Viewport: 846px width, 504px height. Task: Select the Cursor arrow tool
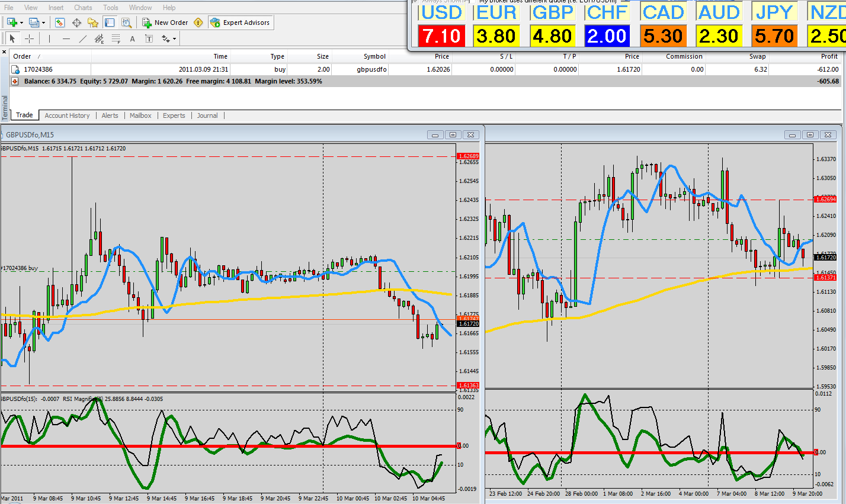click(12, 38)
